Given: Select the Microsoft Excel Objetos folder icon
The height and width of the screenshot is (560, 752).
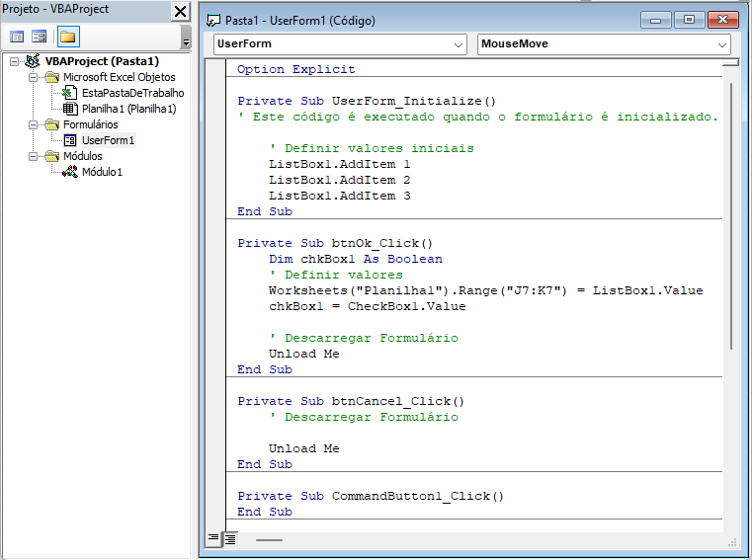Looking at the screenshot, I should 51,77.
